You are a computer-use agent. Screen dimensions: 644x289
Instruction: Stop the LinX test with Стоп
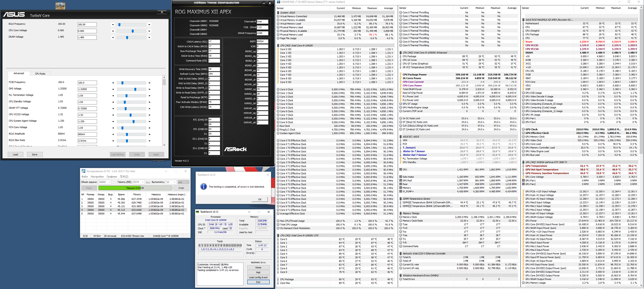pos(181,188)
